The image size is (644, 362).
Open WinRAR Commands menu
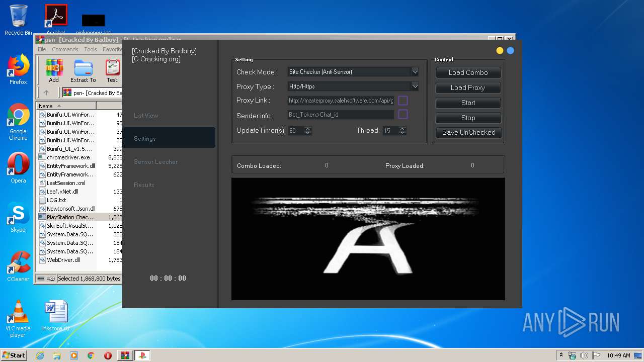click(x=65, y=49)
